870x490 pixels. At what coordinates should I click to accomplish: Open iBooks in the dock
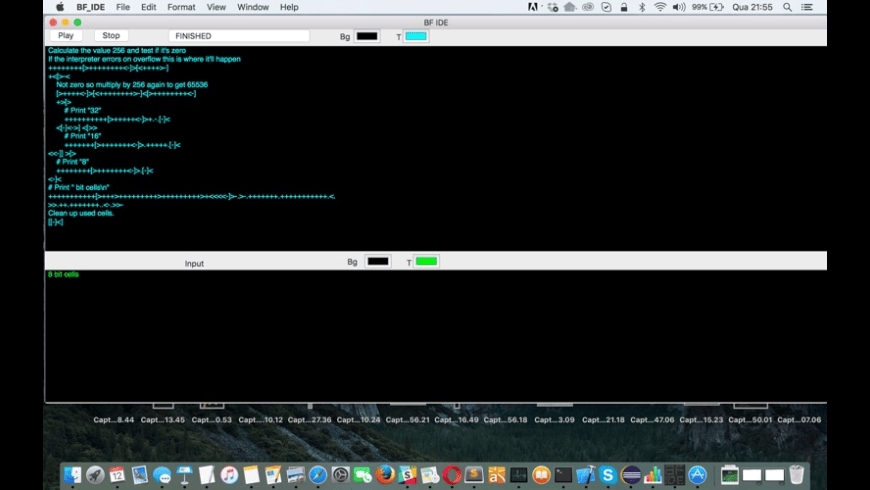(x=541, y=475)
